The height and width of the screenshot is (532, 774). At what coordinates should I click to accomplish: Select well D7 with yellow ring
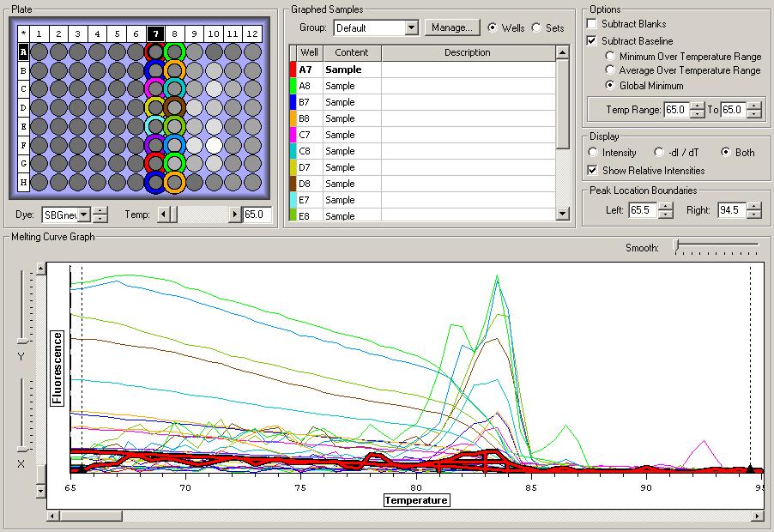click(x=155, y=107)
